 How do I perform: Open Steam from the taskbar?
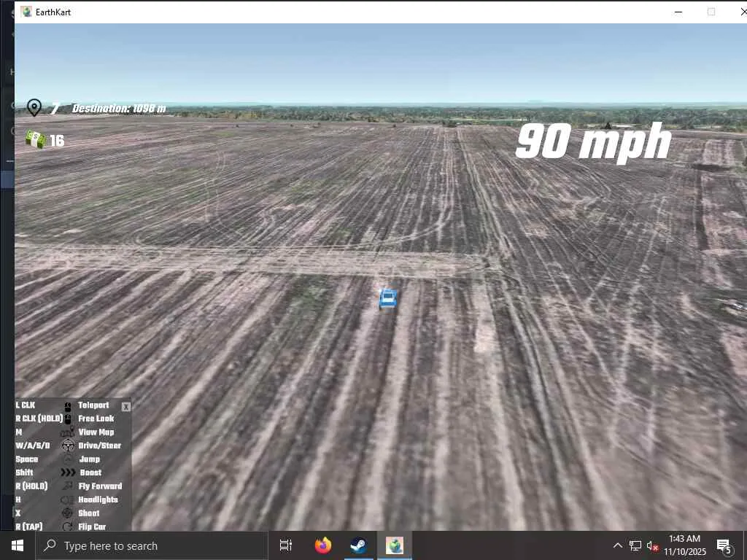(358, 545)
